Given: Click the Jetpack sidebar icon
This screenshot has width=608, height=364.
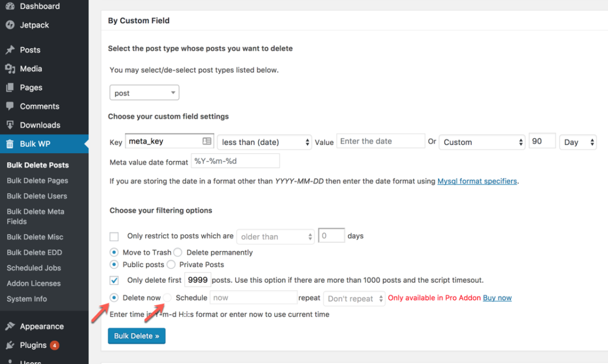Looking at the screenshot, I should coord(11,25).
